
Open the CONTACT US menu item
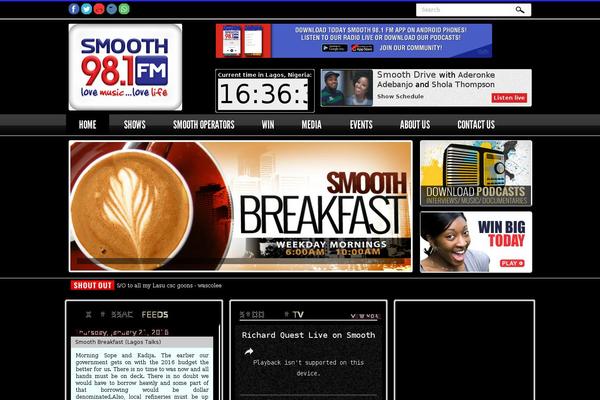pos(476,125)
